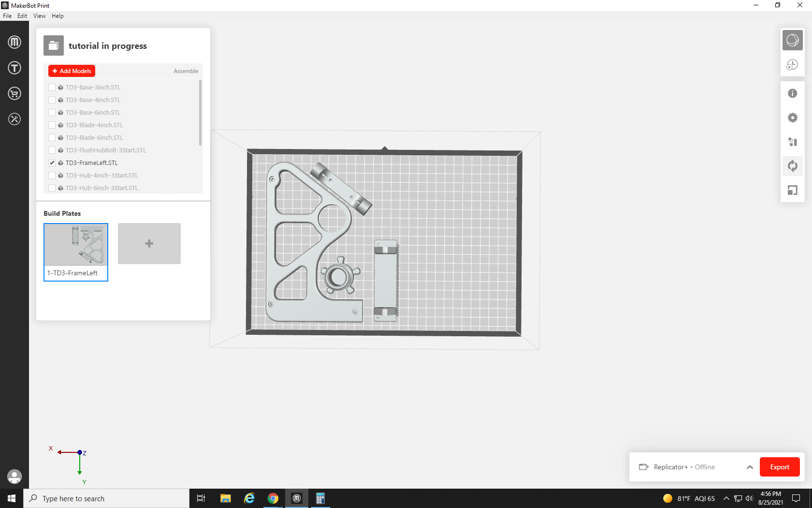Open the weather widget 81°F AQI 65
This screenshot has height=508, width=812.
coord(689,498)
